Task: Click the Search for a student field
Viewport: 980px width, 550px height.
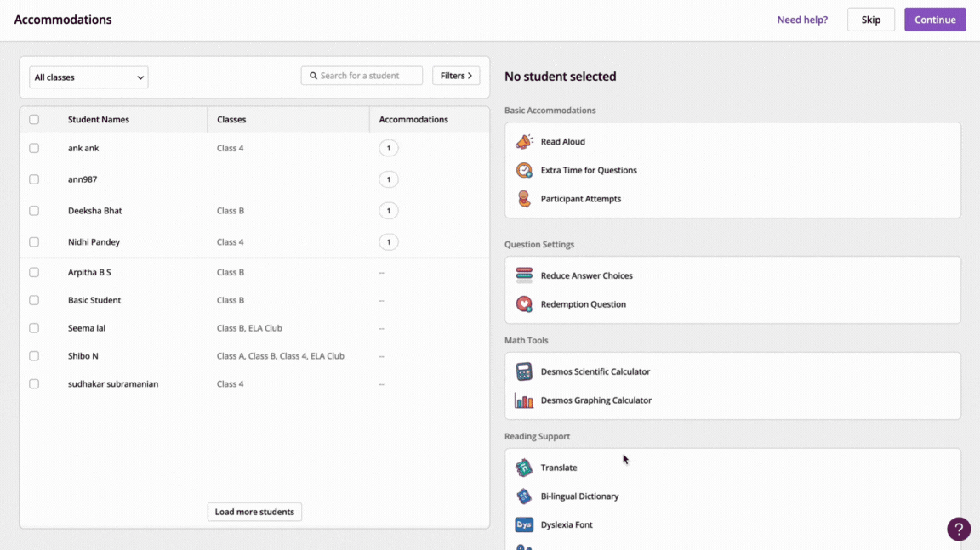Action: [x=362, y=76]
